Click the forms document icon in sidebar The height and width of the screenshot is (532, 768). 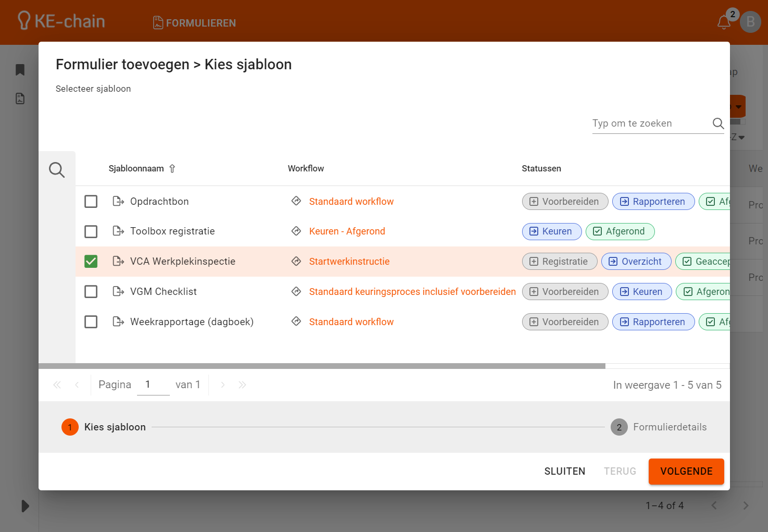[20, 98]
